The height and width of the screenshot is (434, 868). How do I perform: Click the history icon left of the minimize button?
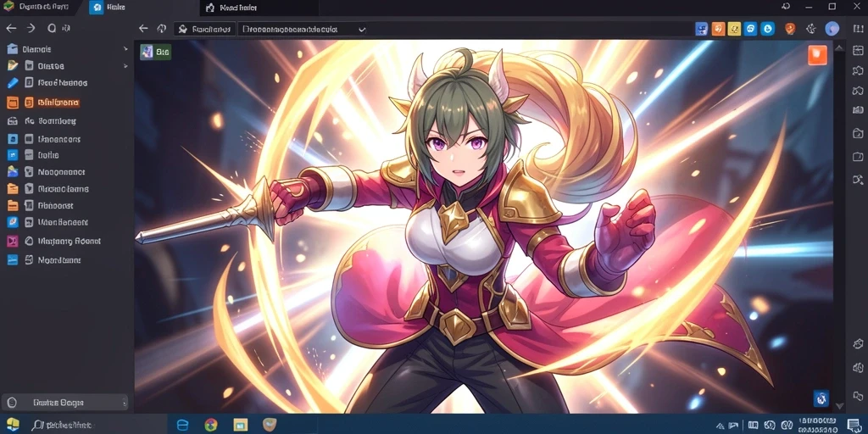786,7
